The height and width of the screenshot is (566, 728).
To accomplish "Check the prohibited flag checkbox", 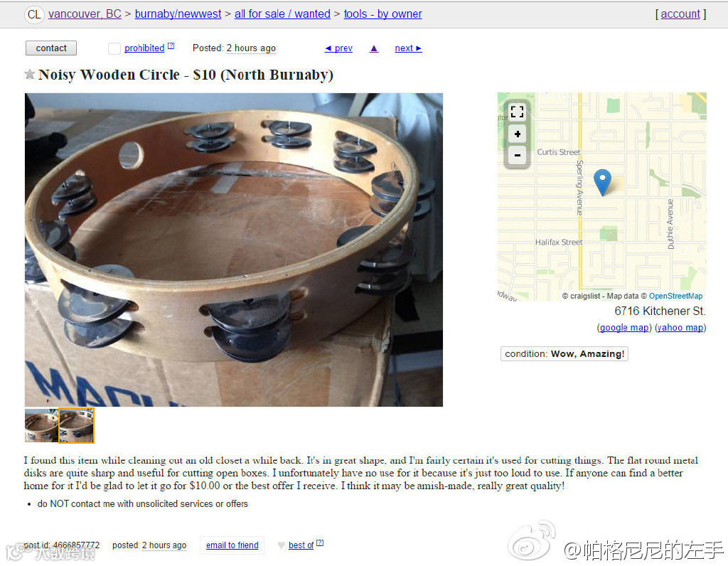I will [x=114, y=48].
